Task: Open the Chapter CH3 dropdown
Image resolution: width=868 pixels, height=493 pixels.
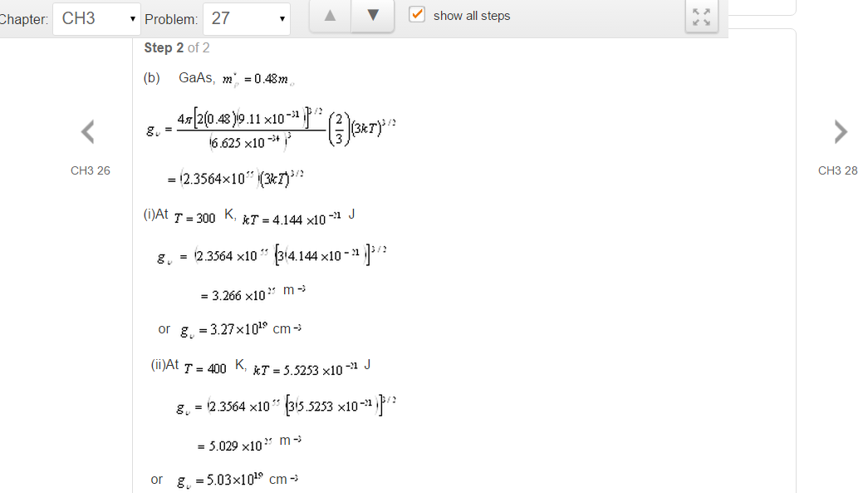Action: click(x=96, y=19)
